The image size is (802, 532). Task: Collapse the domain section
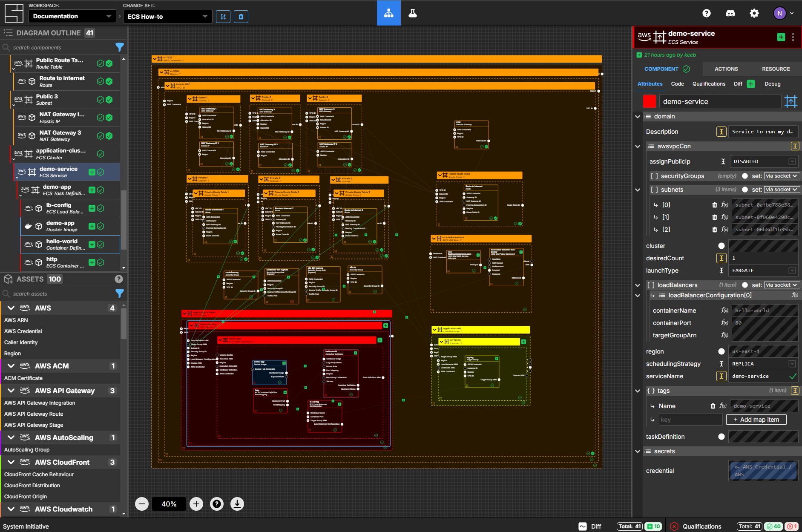pos(638,116)
